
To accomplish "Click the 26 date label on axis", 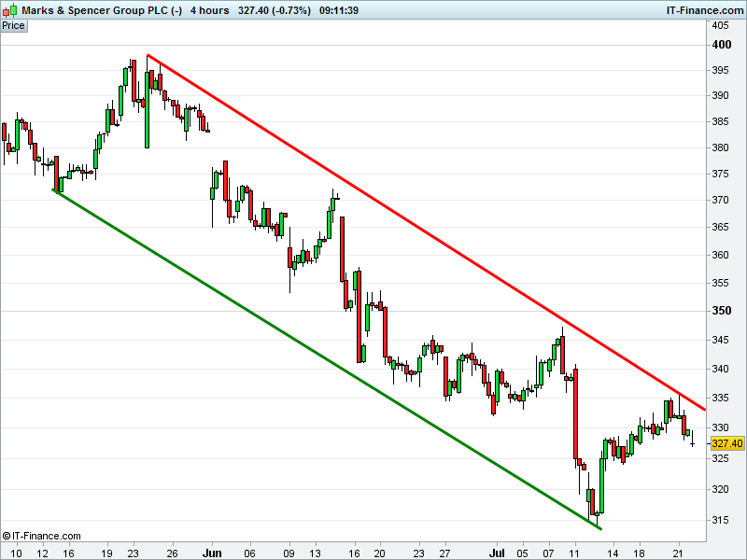I will click(172, 553).
